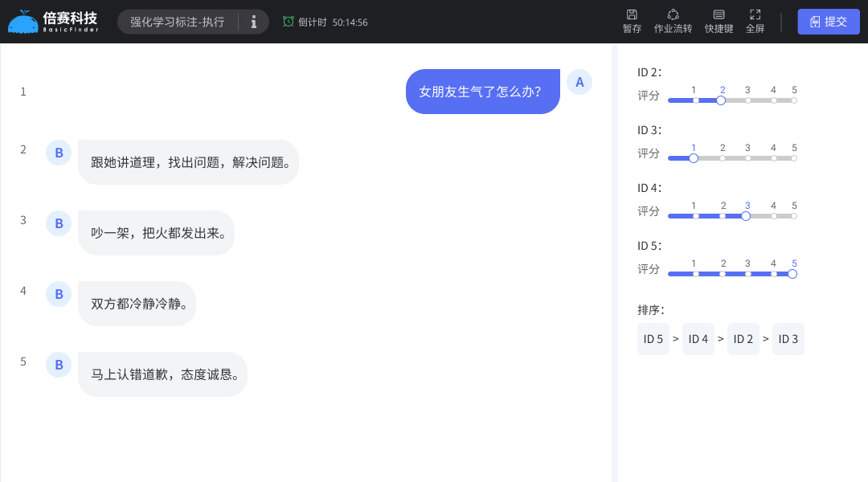Viewport: 868px width, 482px height.
Task: Click avatar B on message 3
Action: click(x=59, y=223)
